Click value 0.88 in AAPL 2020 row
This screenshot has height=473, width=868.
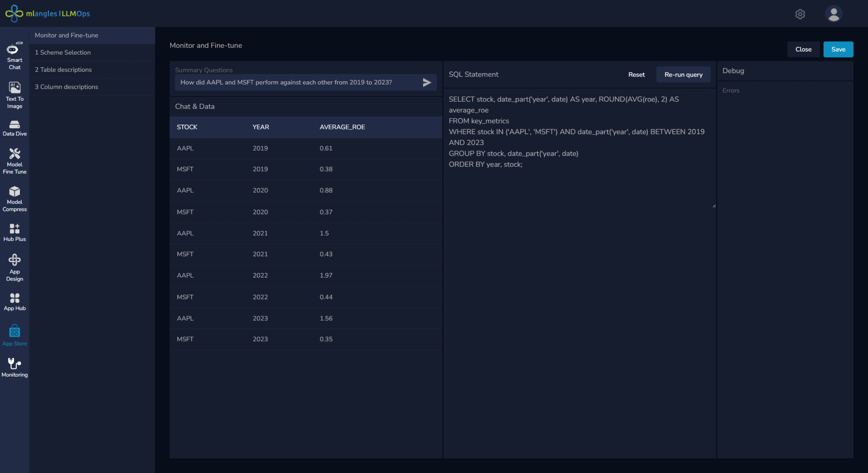(326, 191)
